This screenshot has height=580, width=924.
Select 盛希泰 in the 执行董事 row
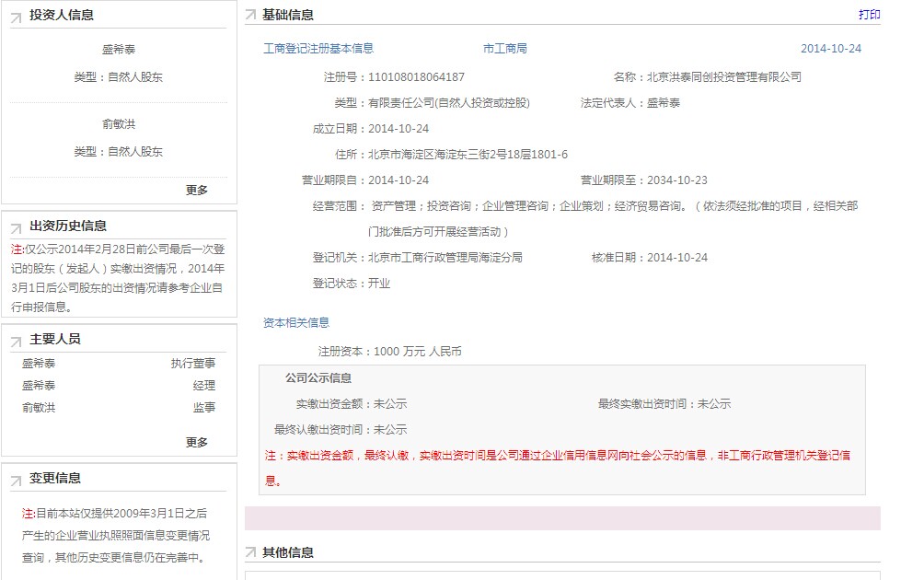pyautogui.click(x=39, y=364)
